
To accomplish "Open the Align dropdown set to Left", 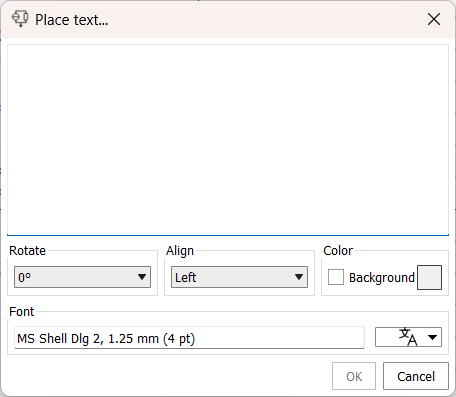I will [239, 277].
